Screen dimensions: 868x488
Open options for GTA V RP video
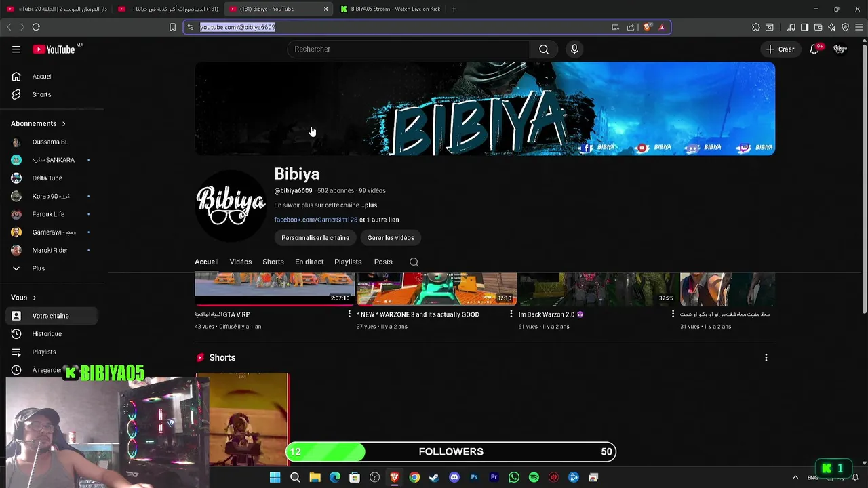point(349,314)
